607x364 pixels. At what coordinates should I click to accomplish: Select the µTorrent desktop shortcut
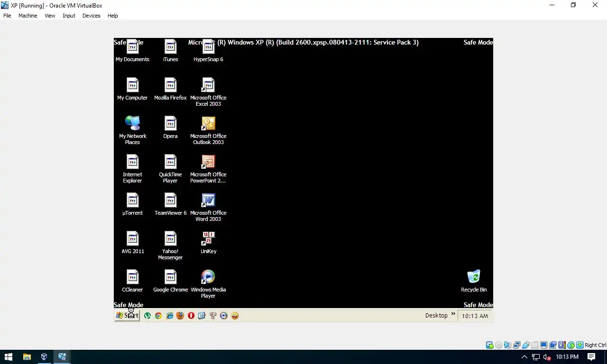point(132,204)
